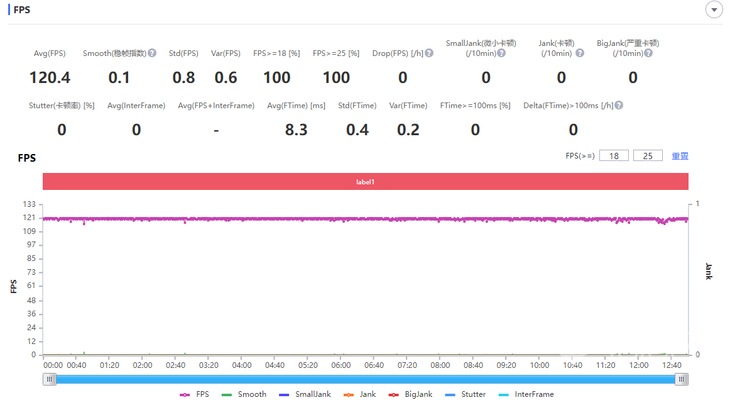Toggle Stutter series visibility in legend
This screenshot has height=400, width=730.
click(464, 395)
